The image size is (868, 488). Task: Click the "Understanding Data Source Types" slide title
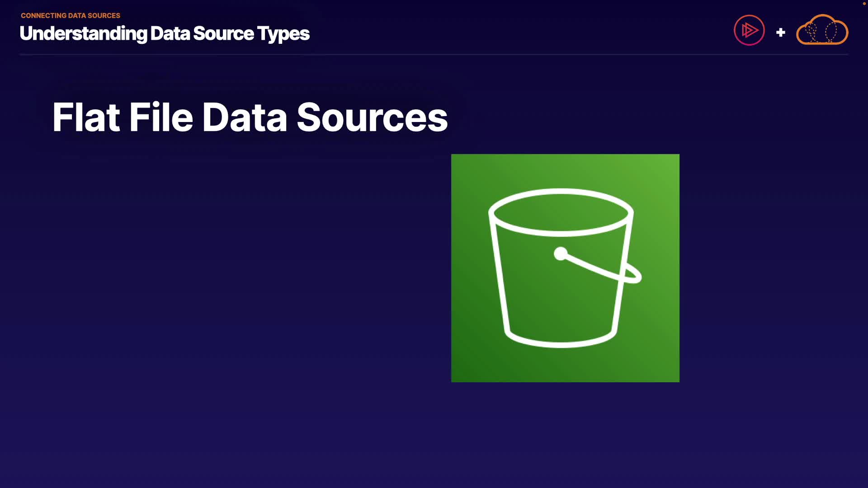(165, 33)
